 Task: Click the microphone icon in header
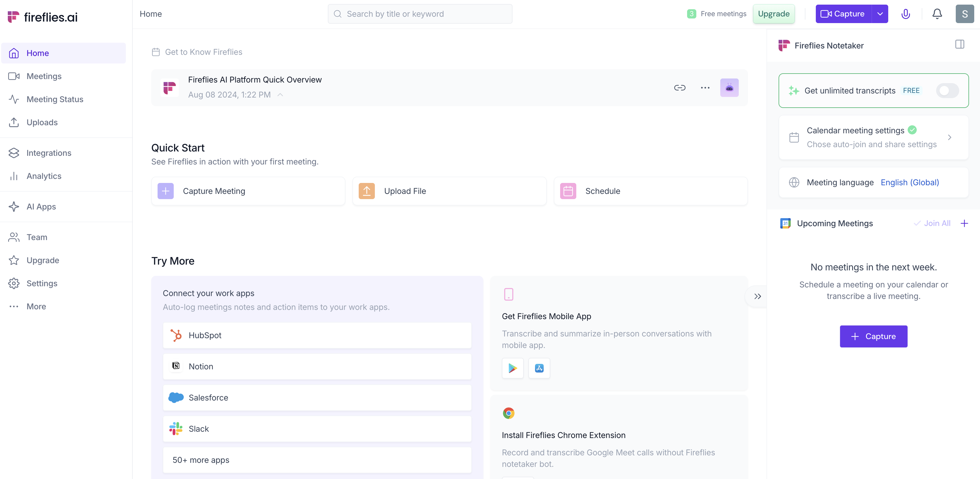(x=906, y=14)
